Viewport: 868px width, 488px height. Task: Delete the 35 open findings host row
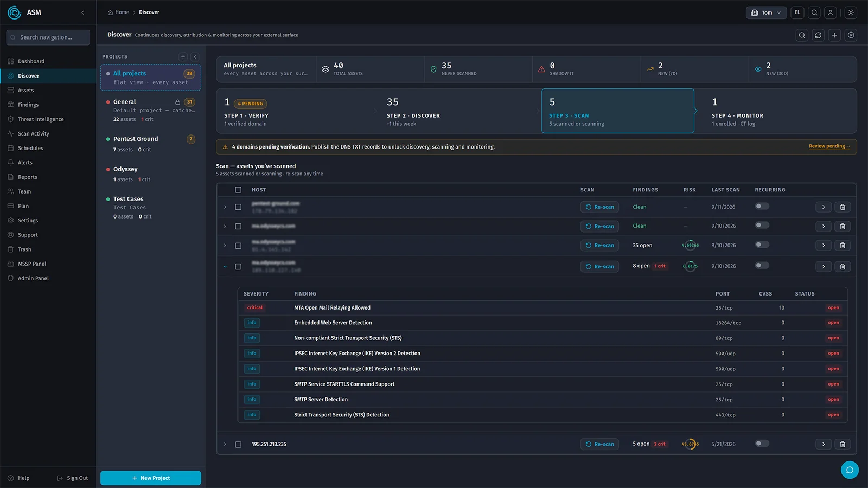click(843, 246)
